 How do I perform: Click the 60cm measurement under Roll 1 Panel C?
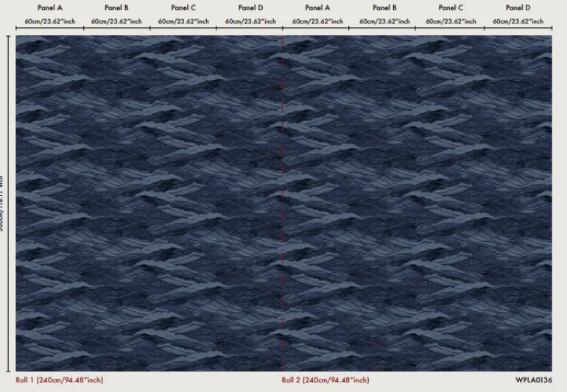(x=183, y=22)
